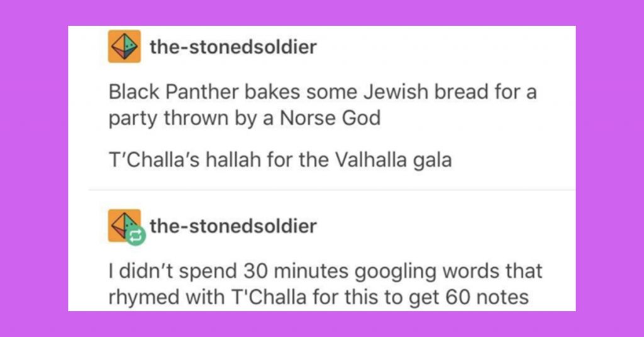The width and height of the screenshot is (644, 337).
Task: Select the line starting "party thrown by"
Action: tap(245, 119)
